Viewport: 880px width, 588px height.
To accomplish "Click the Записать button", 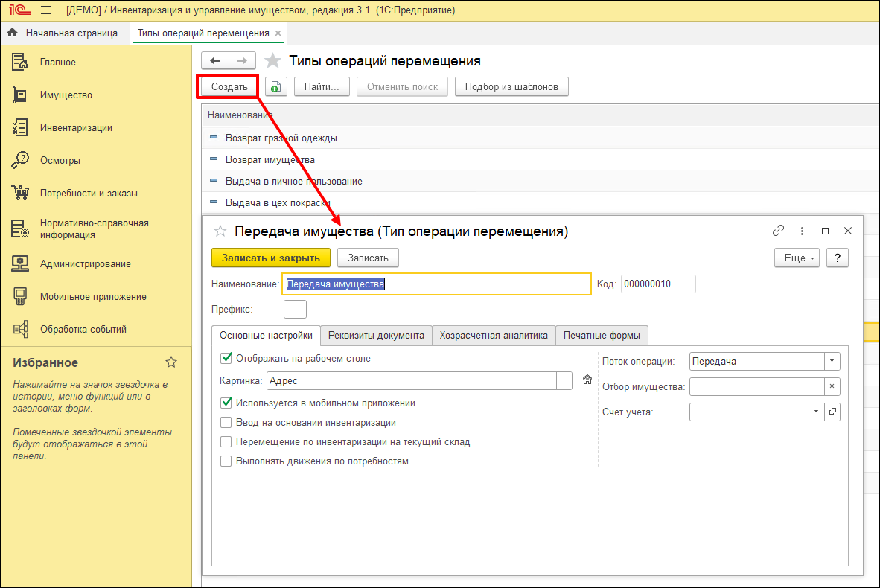I will click(x=369, y=258).
